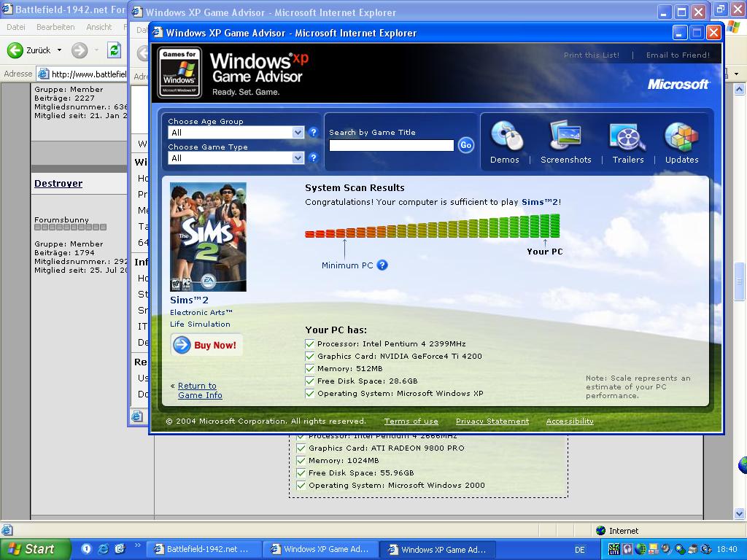Screen dimensions: 747x560
Task: Expand quick launch overflow chevron
Action: point(138,545)
